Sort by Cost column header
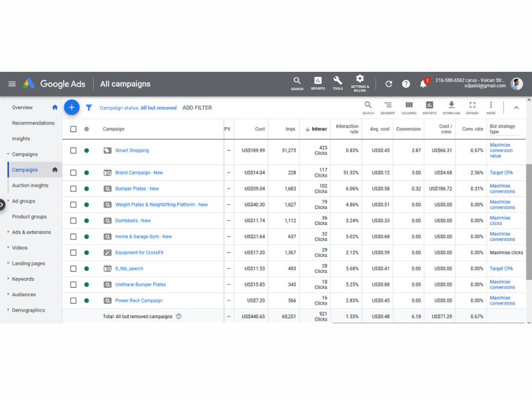The image size is (532, 399). click(260, 129)
